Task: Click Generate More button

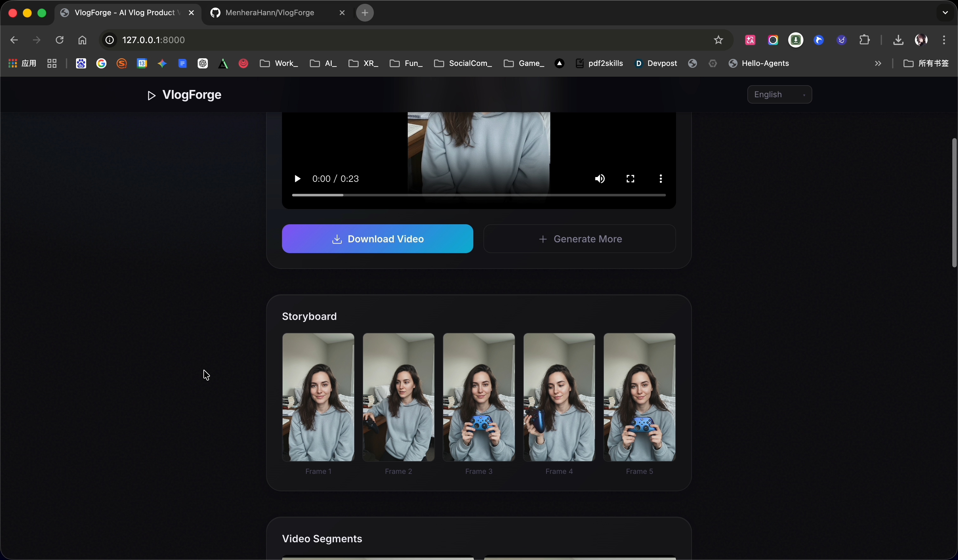Action: point(579,239)
